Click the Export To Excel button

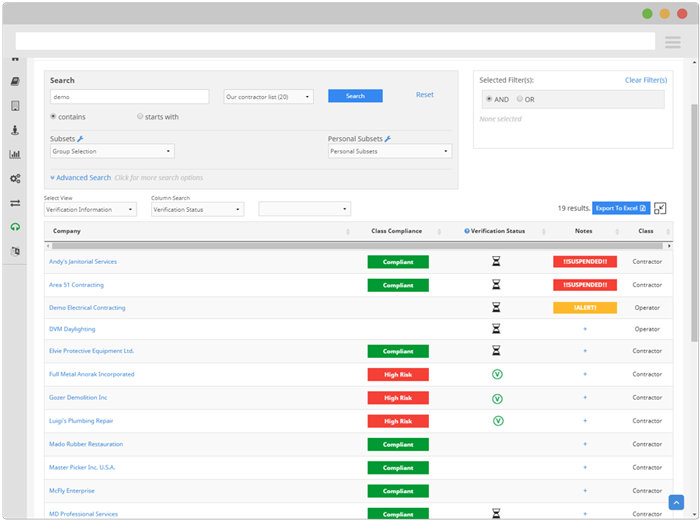coord(621,208)
